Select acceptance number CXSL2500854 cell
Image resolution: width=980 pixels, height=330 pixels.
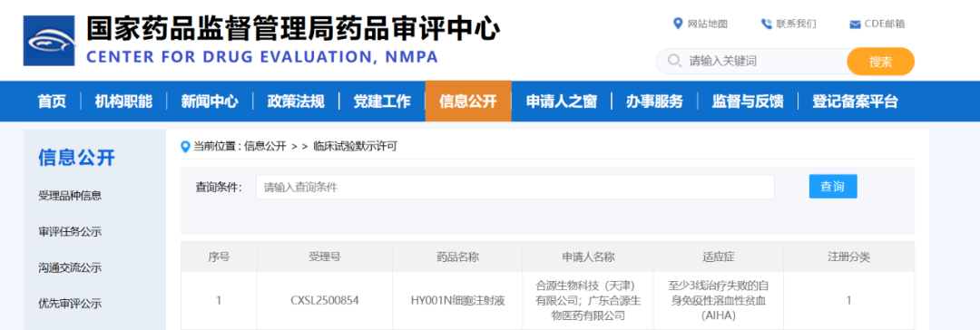pyautogui.click(x=324, y=301)
